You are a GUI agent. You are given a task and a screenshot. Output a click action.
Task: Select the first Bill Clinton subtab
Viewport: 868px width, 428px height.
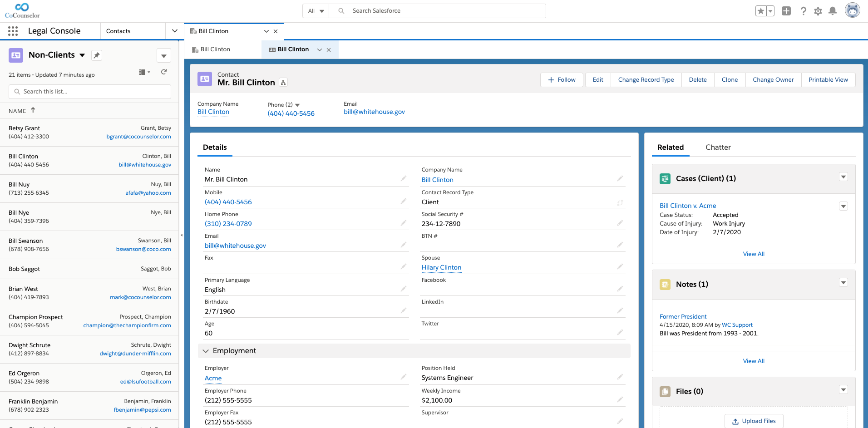(215, 49)
